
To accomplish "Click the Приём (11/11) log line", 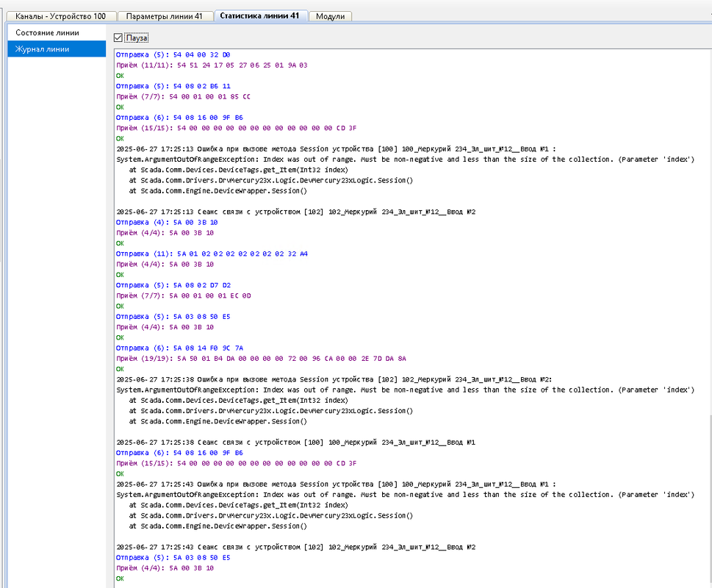I will coord(212,65).
